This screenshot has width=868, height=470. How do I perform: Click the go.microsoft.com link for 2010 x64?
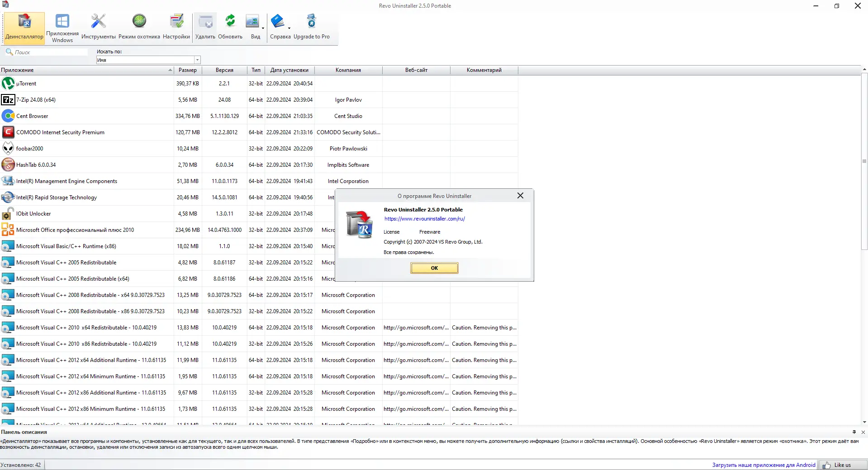(416, 328)
